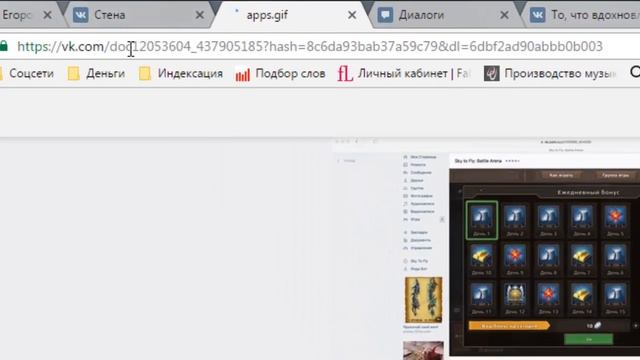The image size is (640, 360).
Task: Open Видеозаписи in VK sidebar
Action: (419, 211)
